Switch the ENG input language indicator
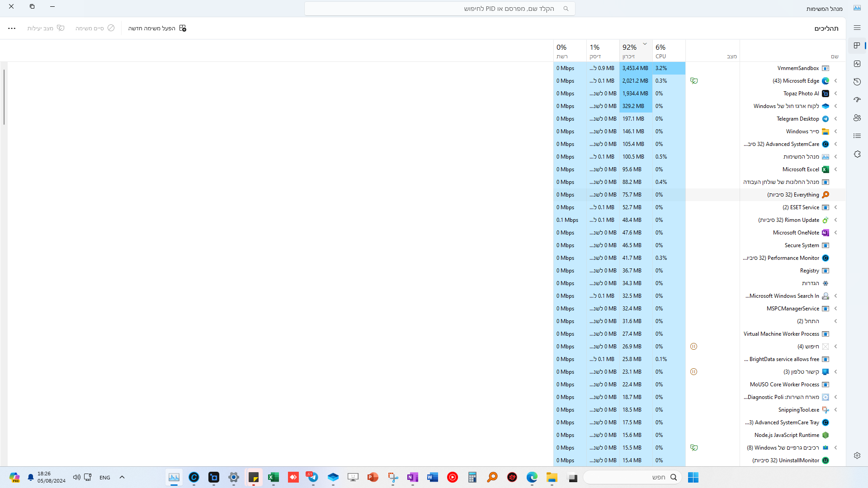This screenshot has width=868, height=488. click(x=105, y=477)
